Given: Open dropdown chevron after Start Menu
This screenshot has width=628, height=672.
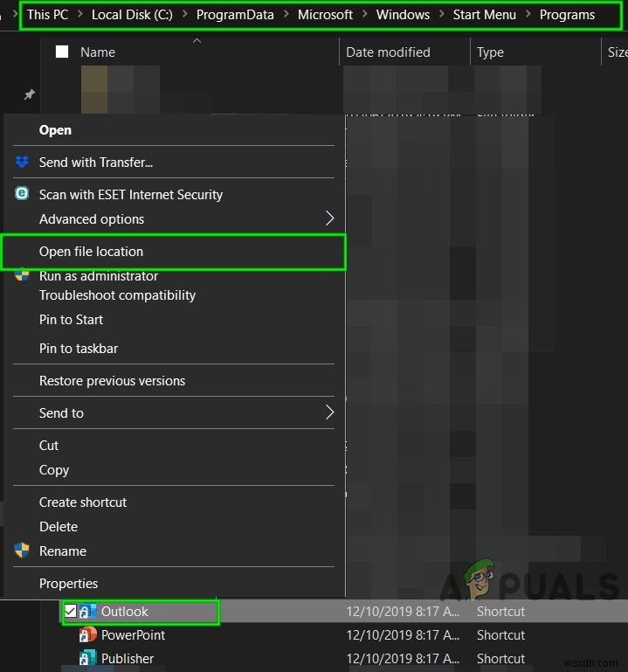Looking at the screenshot, I should [528, 15].
